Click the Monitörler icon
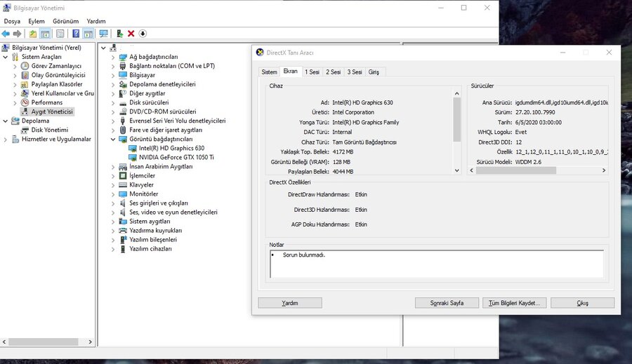The image size is (632, 364). click(123, 194)
